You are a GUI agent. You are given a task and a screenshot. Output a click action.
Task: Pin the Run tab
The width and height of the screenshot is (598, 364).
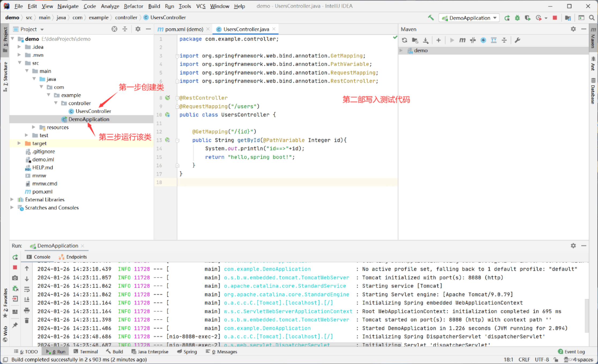(x=15, y=325)
